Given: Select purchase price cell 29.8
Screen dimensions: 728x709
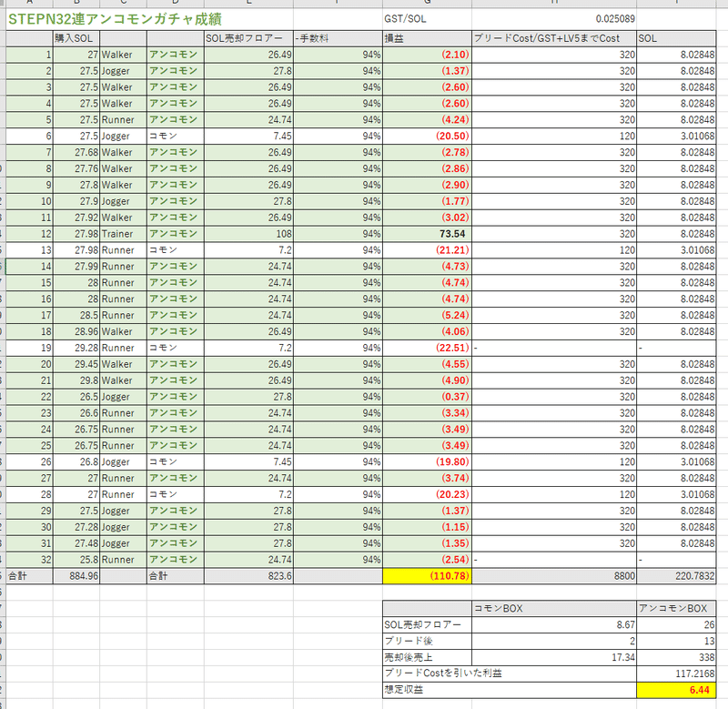Looking at the screenshot, I should pos(76,380).
